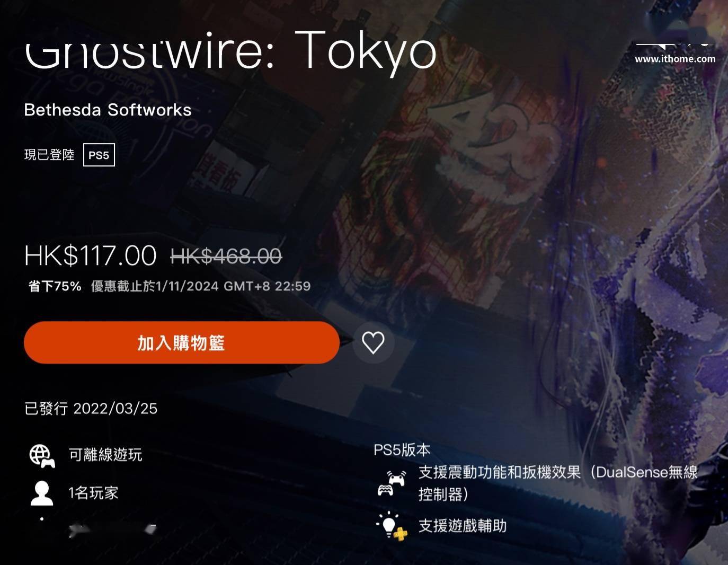Click the offline play globe-controller icon
728x565 pixels.
[42, 455]
